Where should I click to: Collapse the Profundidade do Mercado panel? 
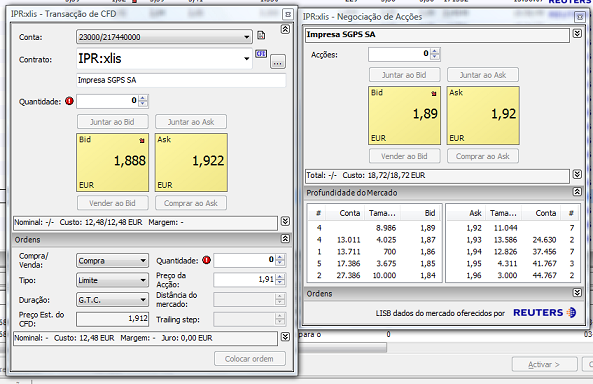pos(577,192)
